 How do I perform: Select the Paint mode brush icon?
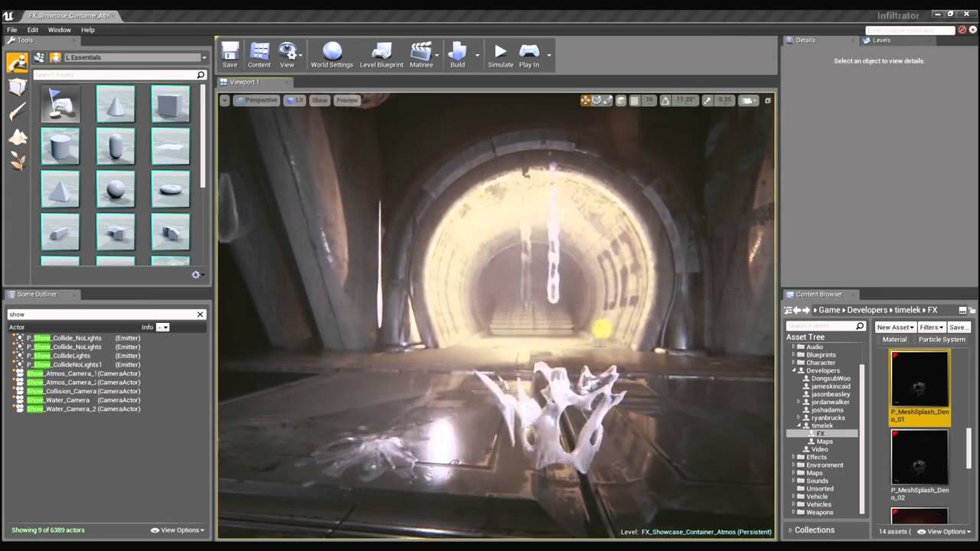coord(17,112)
